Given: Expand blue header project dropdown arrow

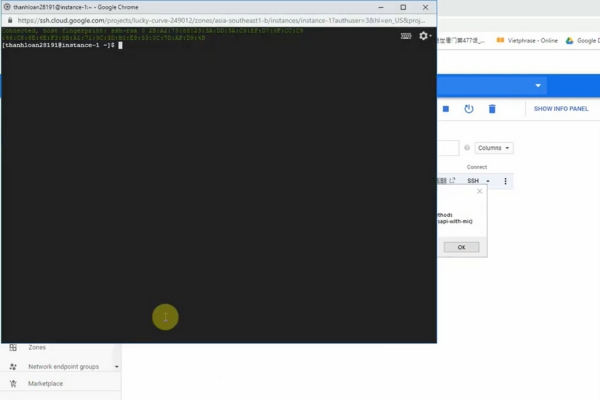Looking at the screenshot, I should [538, 85].
